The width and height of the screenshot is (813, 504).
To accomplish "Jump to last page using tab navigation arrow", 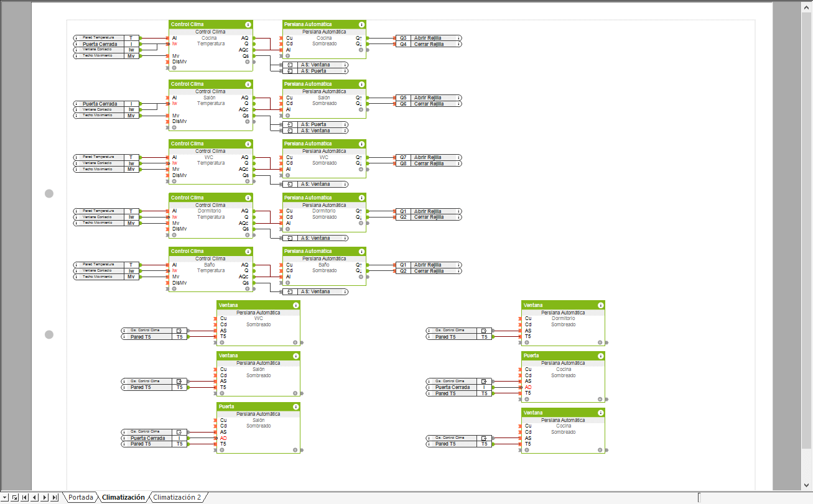I will (x=55, y=497).
